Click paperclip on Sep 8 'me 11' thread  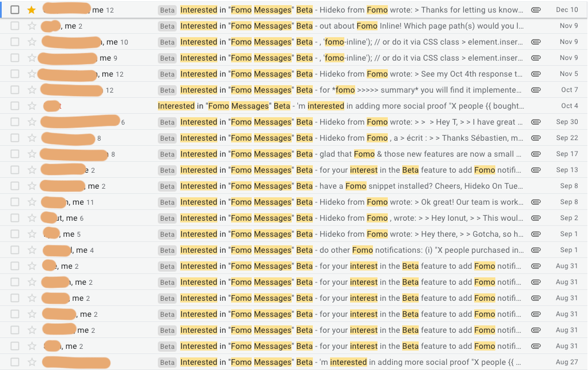[x=536, y=202]
